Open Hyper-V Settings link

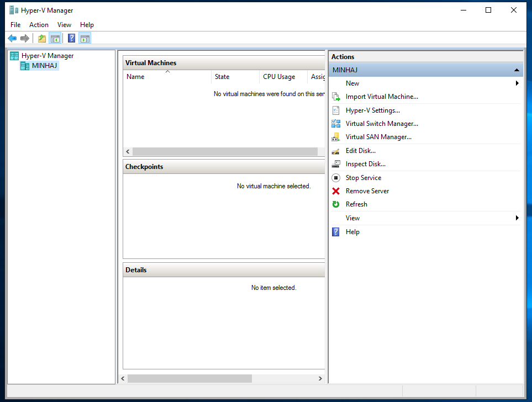pos(372,110)
